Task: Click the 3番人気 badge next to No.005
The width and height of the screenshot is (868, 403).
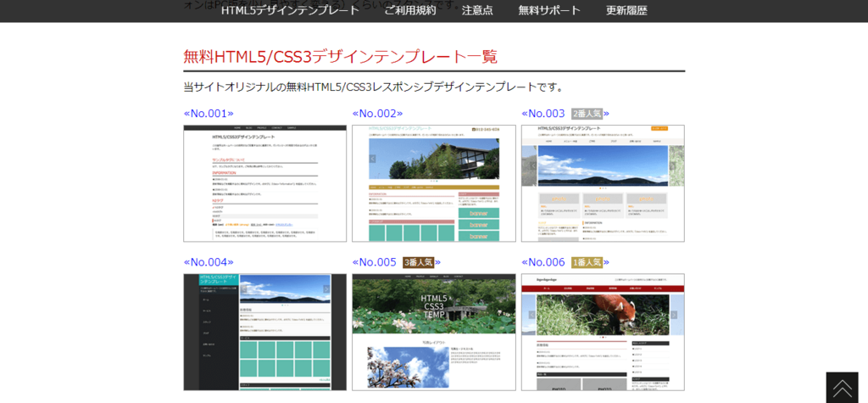Action: [x=418, y=262]
